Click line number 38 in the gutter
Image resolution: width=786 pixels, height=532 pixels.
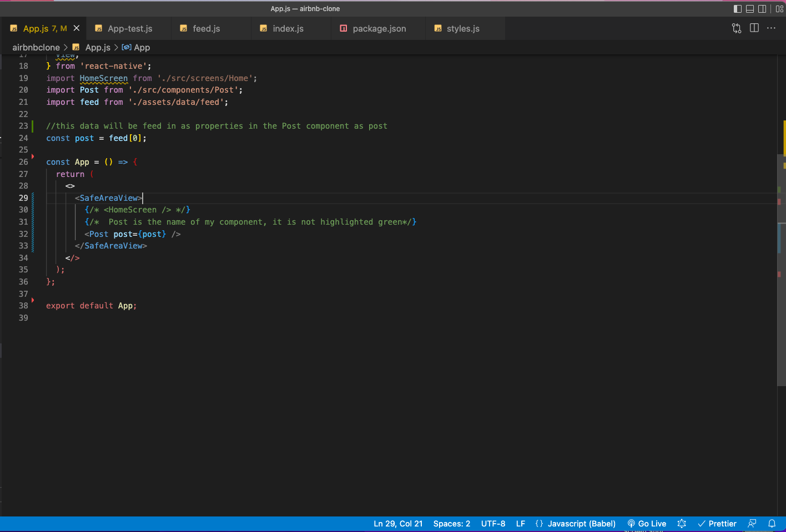coord(23,306)
